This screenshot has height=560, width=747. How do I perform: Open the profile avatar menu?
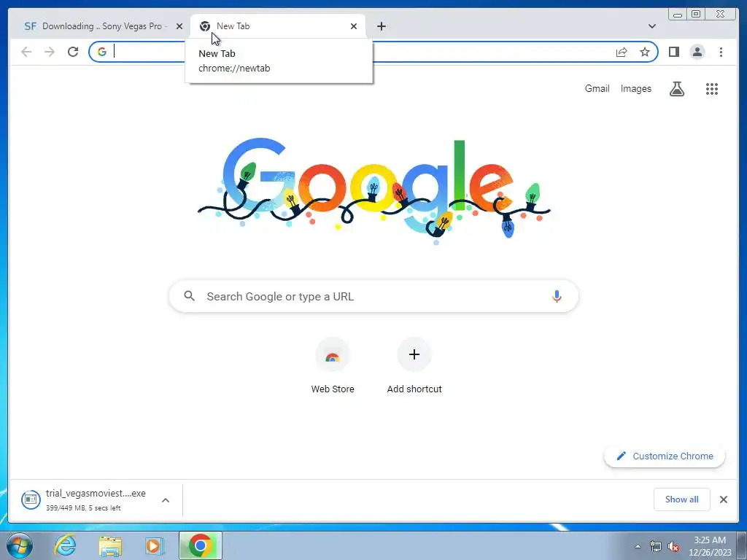(697, 52)
